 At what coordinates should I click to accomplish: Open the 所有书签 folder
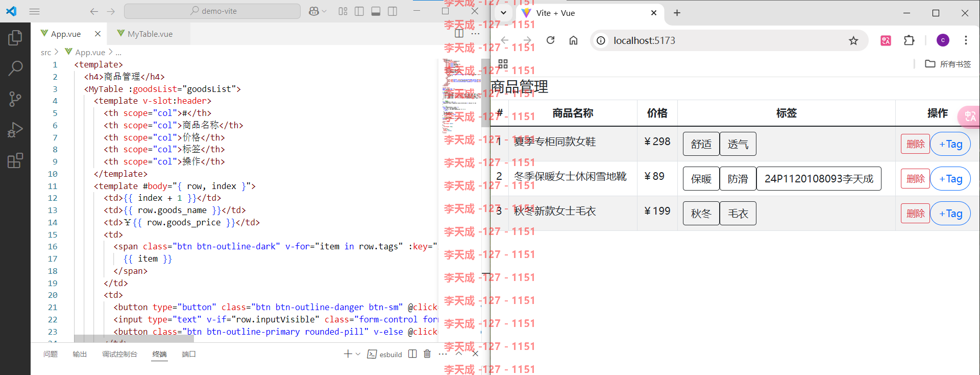(x=948, y=64)
